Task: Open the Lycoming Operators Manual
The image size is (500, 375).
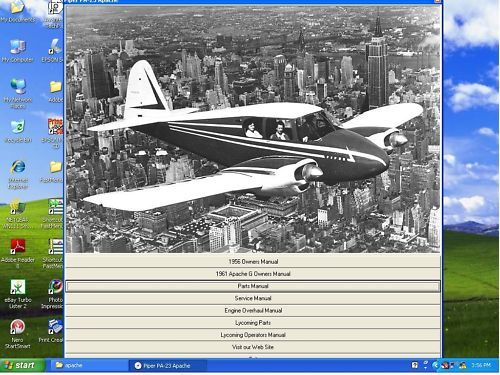Action: click(253, 335)
